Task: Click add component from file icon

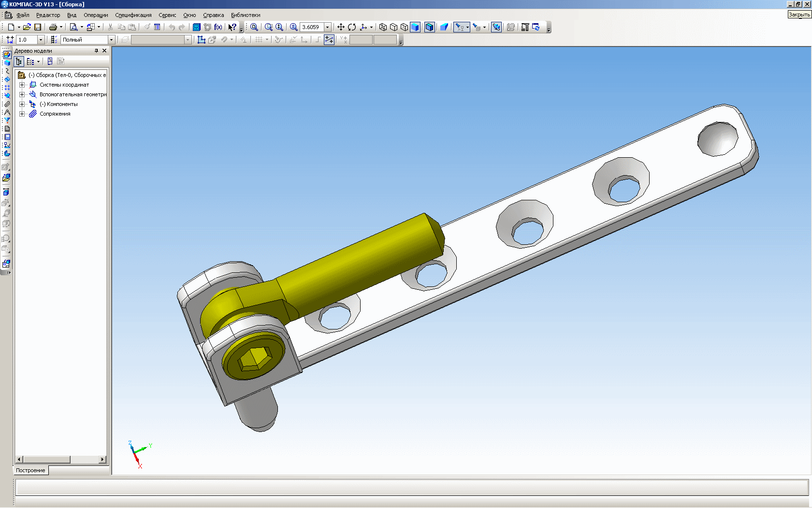Action: (6, 178)
